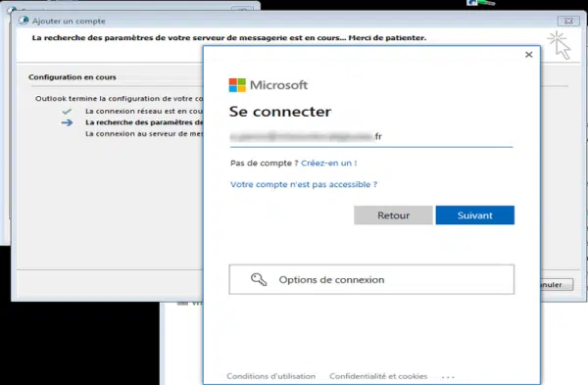
Task: Click the Outlook icon in Ajouter un compte title
Action: [x=24, y=21]
